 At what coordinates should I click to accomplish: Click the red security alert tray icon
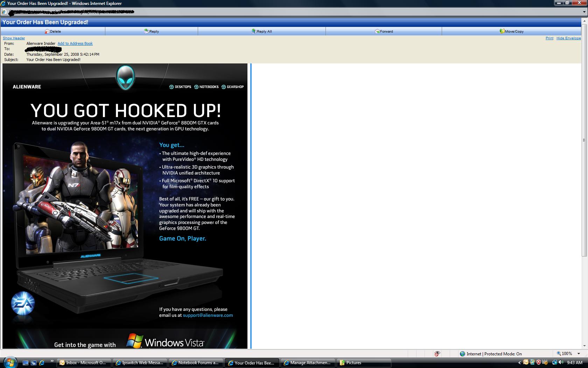click(x=539, y=362)
